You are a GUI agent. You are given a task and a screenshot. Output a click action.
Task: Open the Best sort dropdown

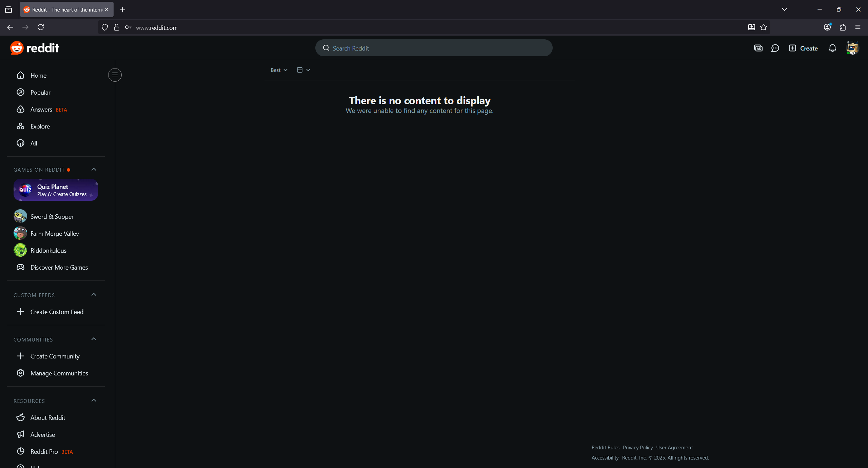point(279,70)
